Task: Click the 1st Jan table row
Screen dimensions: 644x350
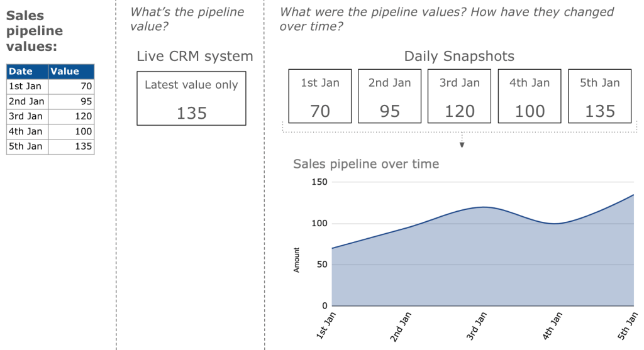Action: click(50, 86)
